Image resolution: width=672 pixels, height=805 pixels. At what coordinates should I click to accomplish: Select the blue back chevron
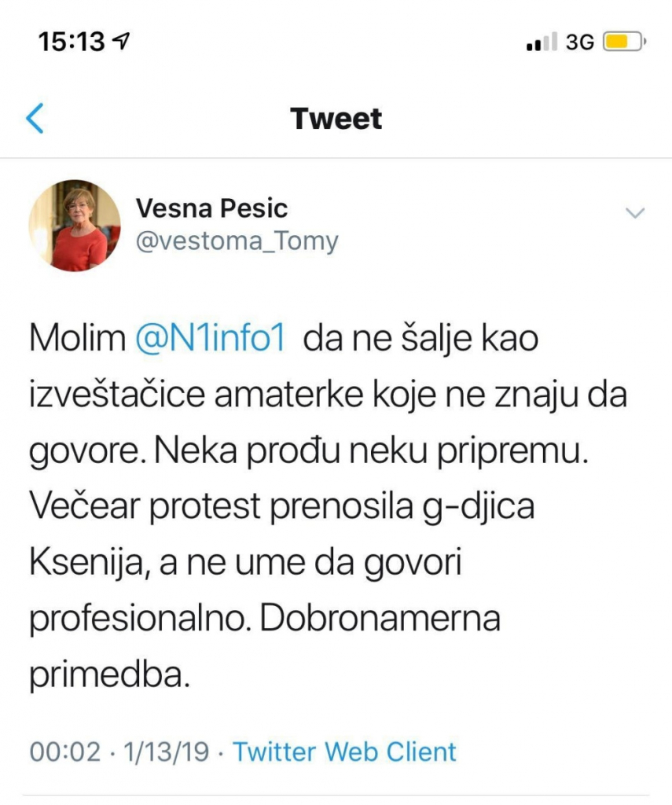pyautogui.click(x=35, y=118)
